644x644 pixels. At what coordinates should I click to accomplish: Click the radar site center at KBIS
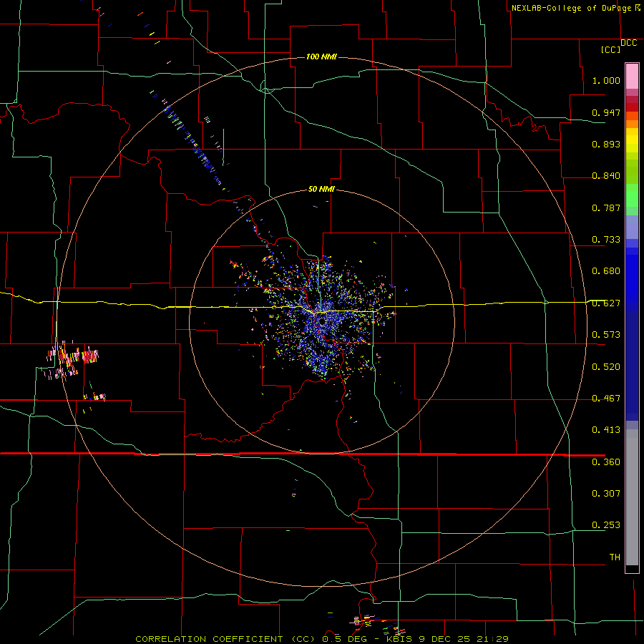322,322
